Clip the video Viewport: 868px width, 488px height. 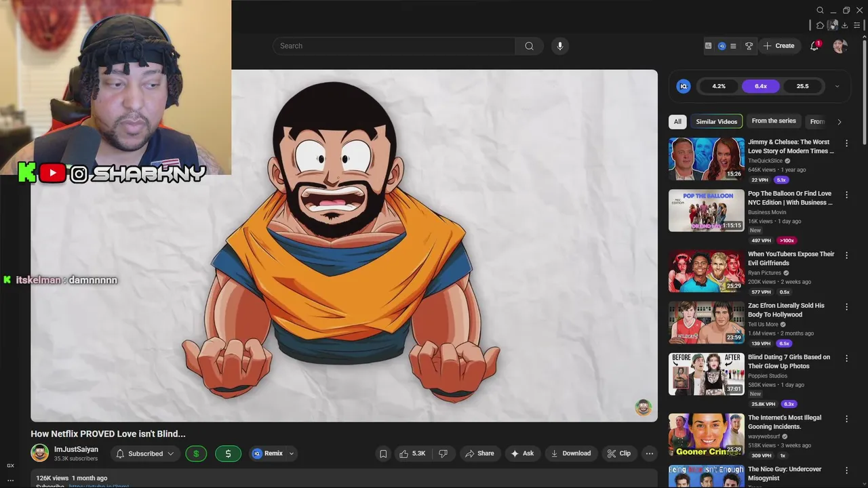click(x=618, y=453)
